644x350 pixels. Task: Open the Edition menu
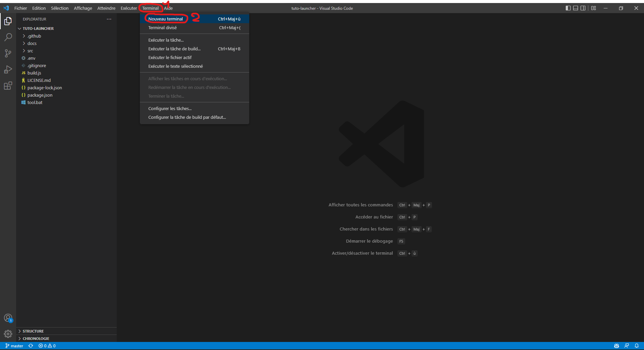point(39,8)
